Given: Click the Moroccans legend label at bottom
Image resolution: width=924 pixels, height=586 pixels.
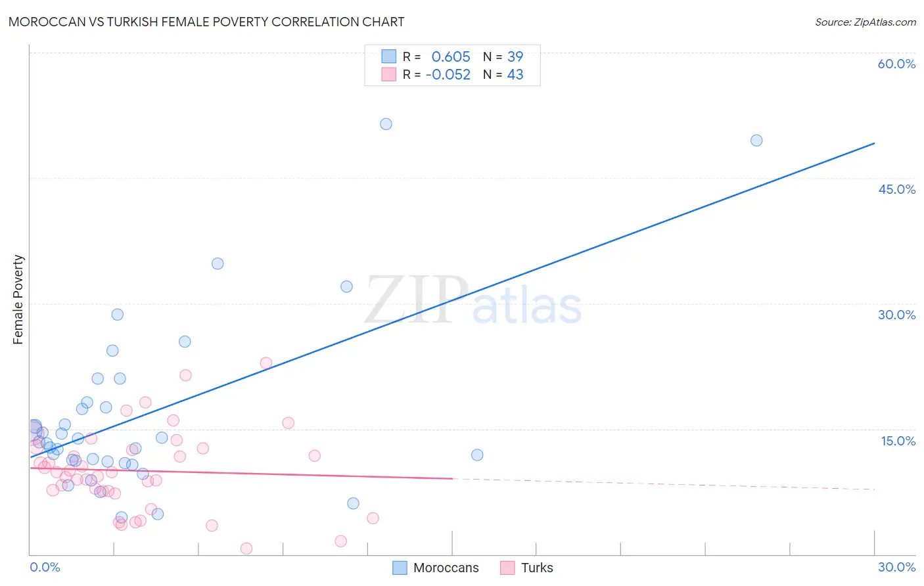Looking at the screenshot, I should 446,568.
